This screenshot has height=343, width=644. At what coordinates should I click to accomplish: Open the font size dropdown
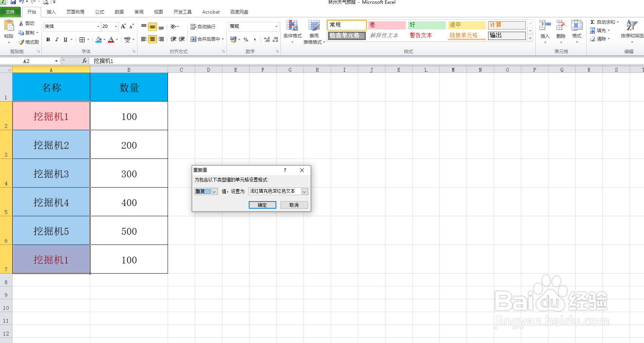[x=116, y=26]
